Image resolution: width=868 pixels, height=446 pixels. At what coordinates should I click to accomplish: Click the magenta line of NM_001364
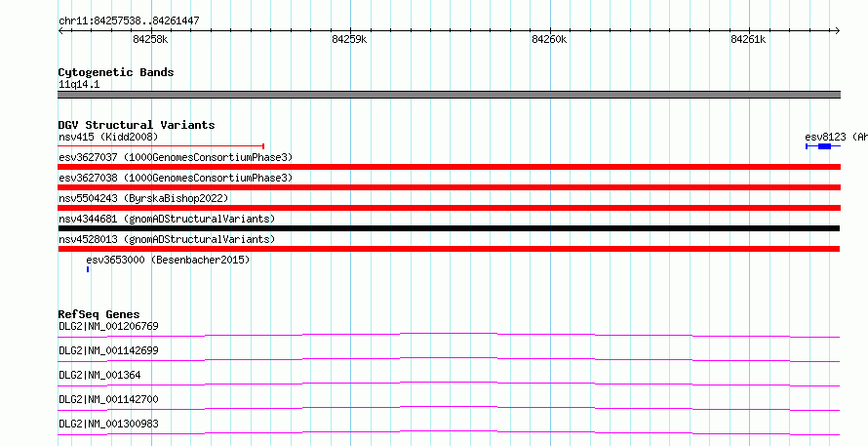[x=449, y=384]
